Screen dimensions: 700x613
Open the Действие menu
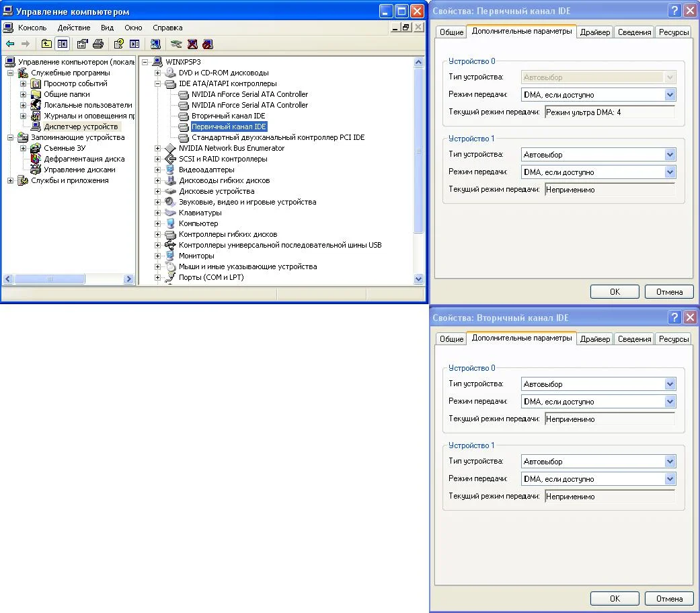[x=74, y=28]
